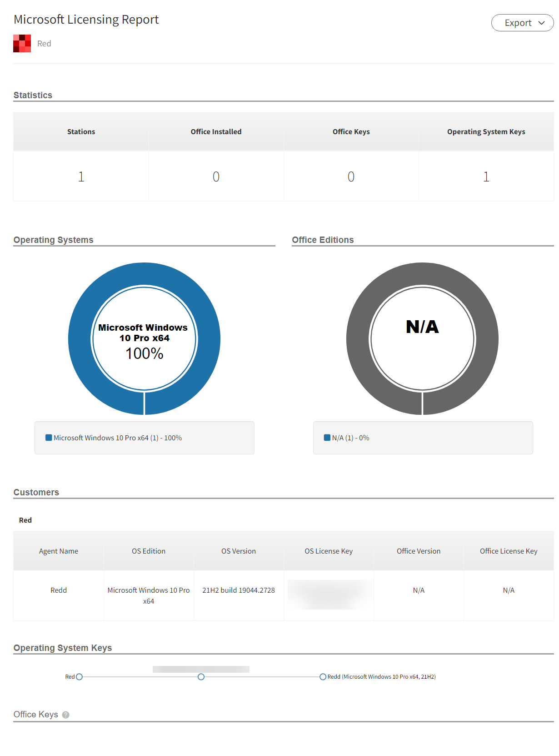Viewport: 559px width, 756px height.
Task: Click the Redd (Microsoft Windows 10 Pro x64, 21H2) node
Action: click(x=323, y=677)
